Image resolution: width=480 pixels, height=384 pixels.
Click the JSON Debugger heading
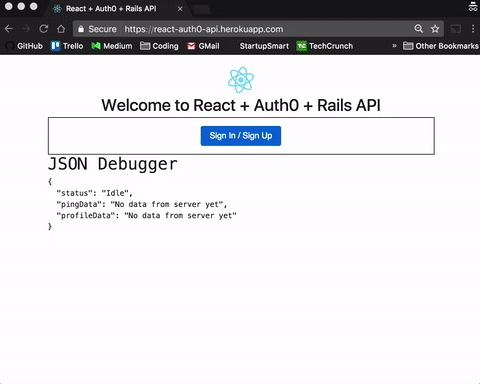coord(113,164)
